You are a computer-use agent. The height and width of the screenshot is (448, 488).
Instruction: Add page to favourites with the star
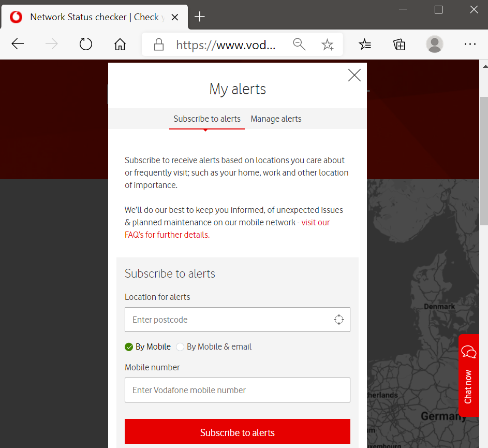coord(328,45)
